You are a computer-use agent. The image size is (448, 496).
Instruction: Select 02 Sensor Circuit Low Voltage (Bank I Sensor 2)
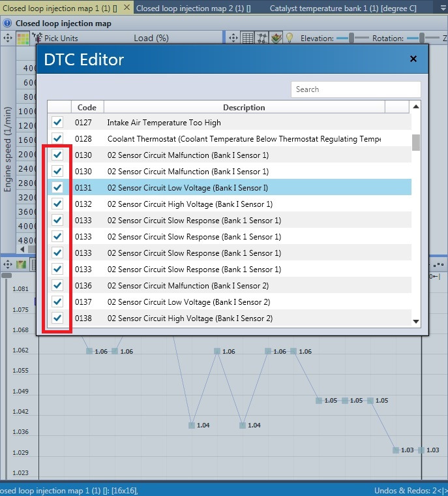188,302
